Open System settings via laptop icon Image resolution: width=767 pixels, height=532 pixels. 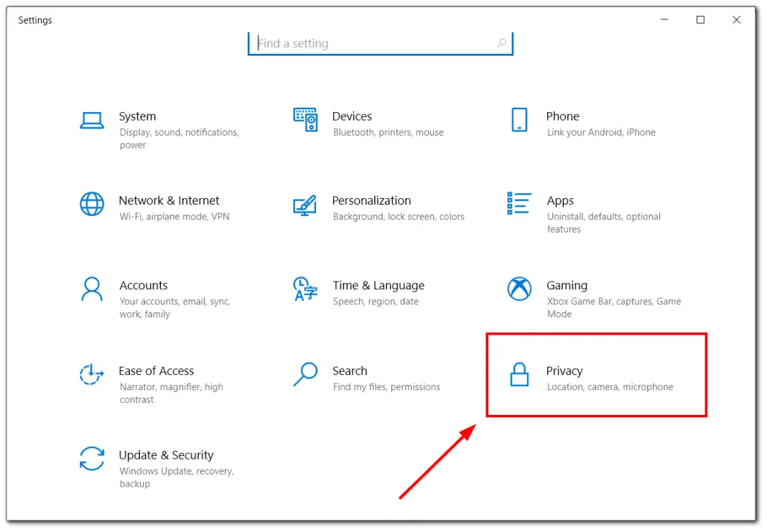pos(92,119)
